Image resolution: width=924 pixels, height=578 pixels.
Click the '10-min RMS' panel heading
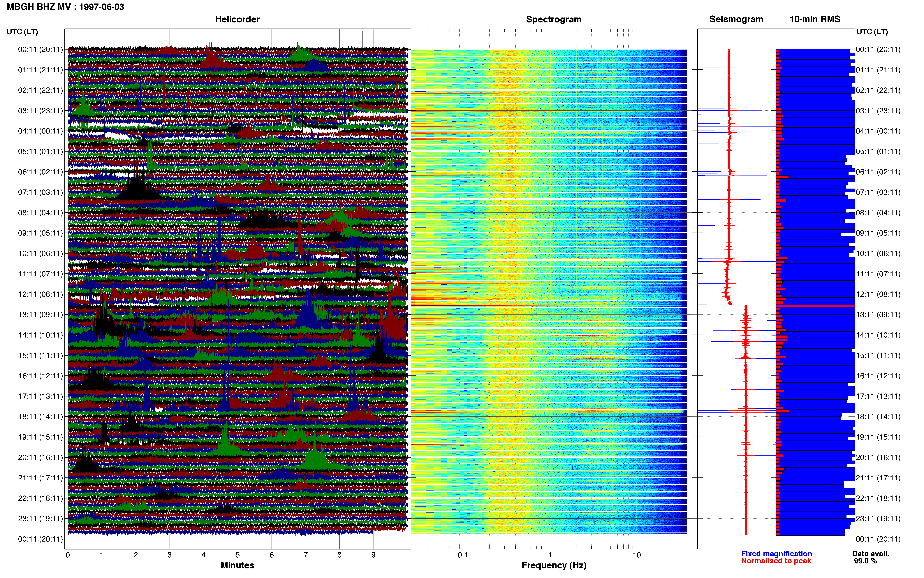point(815,19)
